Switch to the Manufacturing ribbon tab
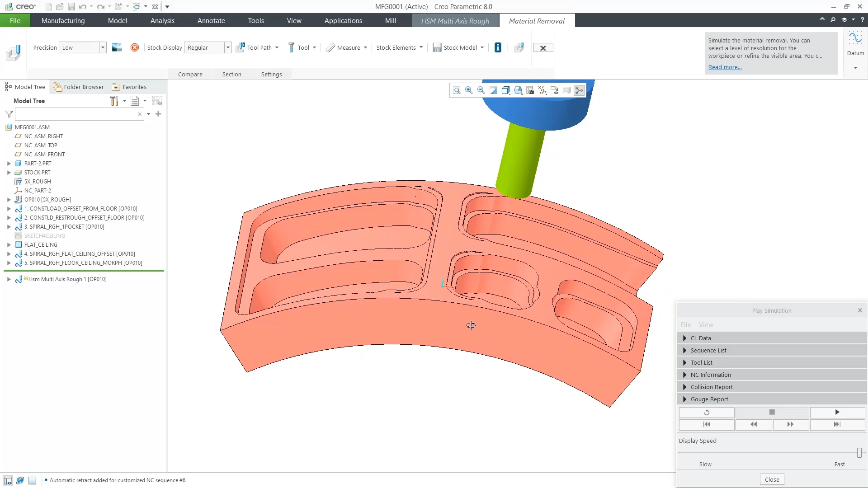Image resolution: width=868 pixels, height=488 pixels. point(63,20)
